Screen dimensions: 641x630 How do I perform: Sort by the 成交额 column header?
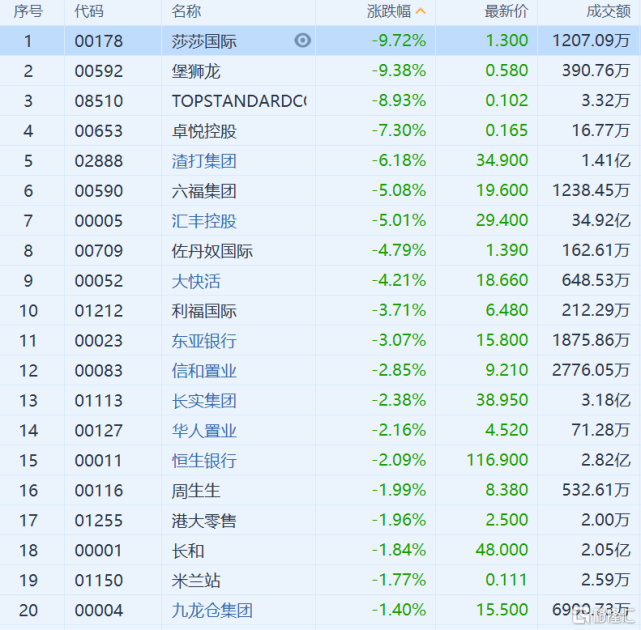point(608,11)
